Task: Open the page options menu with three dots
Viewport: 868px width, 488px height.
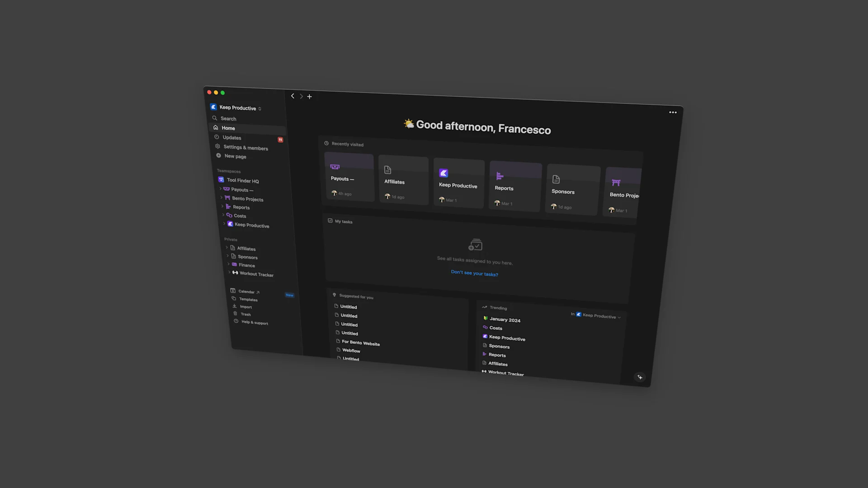Action: pos(673,112)
